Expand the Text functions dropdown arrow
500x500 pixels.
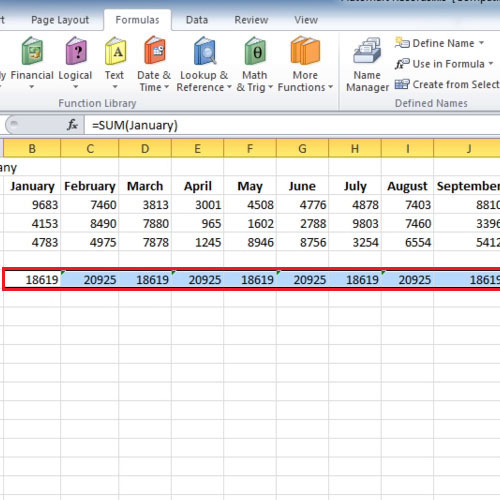point(115,87)
